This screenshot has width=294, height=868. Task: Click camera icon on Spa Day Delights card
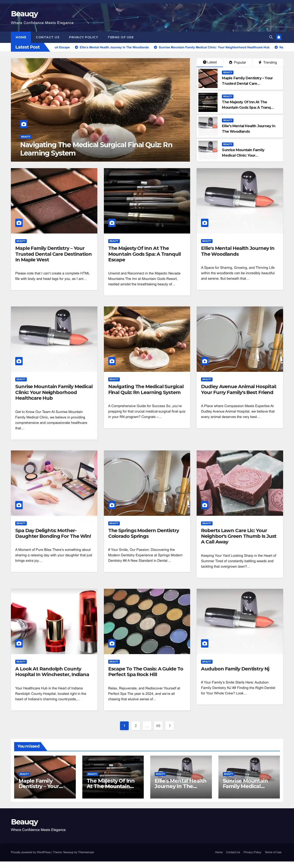pyautogui.click(x=19, y=505)
